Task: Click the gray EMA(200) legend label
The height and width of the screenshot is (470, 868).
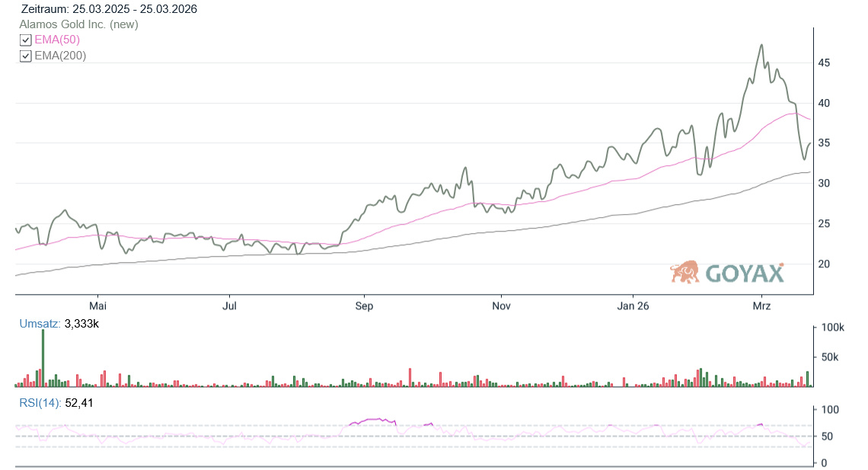Action: [x=60, y=56]
